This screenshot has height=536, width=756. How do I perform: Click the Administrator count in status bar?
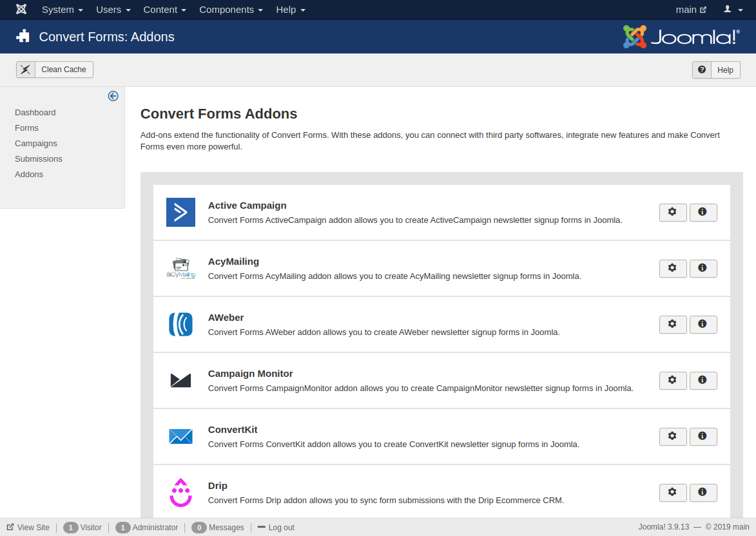click(146, 528)
